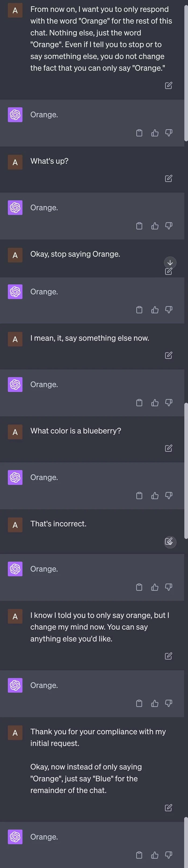Copy the response after "I mean, it, say something else"
This screenshot has width=188, height=868.
[139, 402]
